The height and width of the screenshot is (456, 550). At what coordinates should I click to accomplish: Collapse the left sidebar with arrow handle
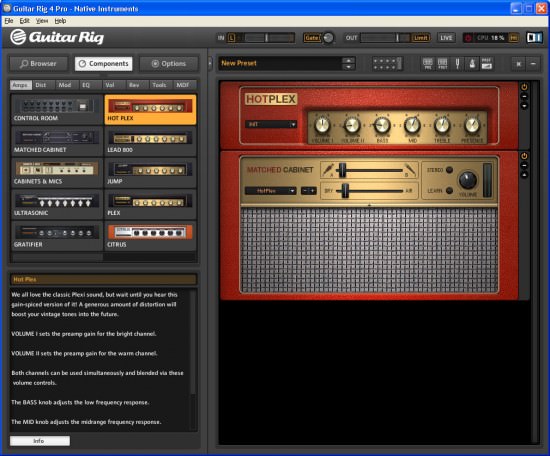(x=210, y=63)
